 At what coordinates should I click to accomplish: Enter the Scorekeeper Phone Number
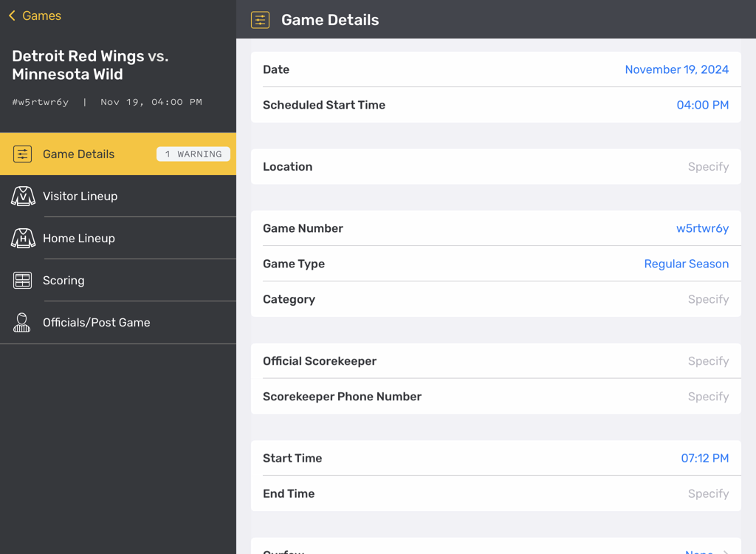pos(707,396)
